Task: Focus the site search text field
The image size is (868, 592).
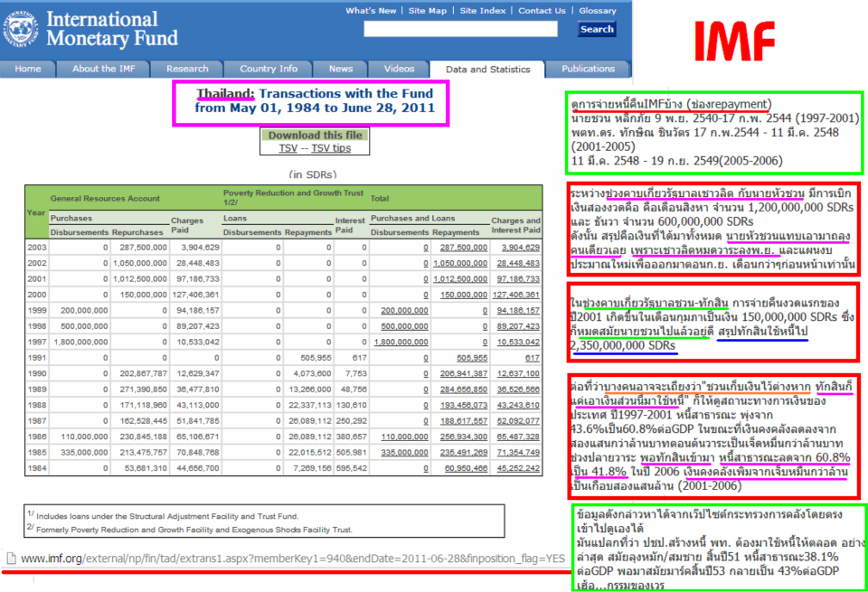Action: [460, 29]
